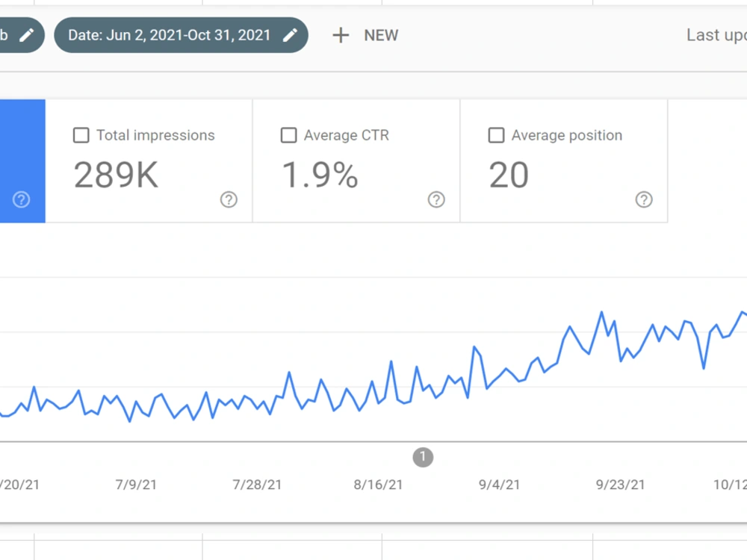
Task: Open help for Total impressions
Action: point(229,199)
